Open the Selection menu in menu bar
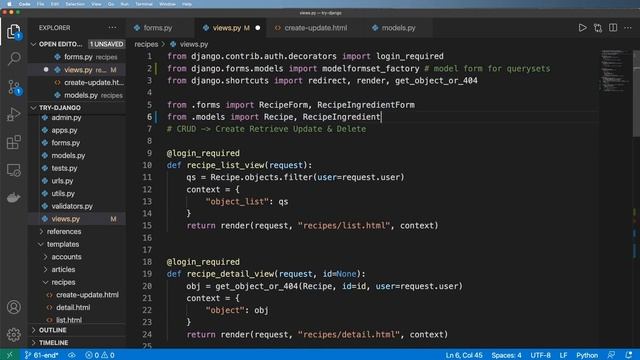The height and width of the screenshot is (360, 640). 75,4
